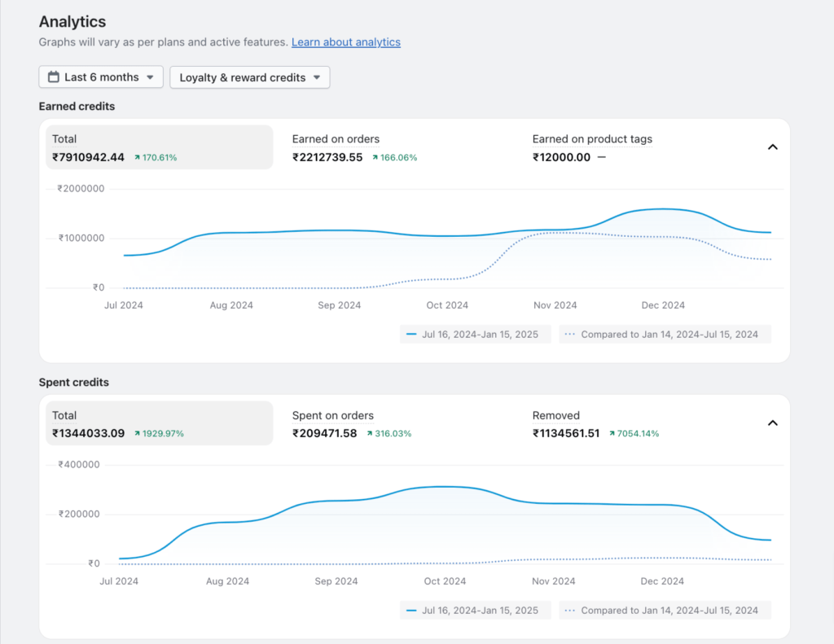Image resolution: width=834 pixels, height=644 pixels.
Task: Click the 1929.97% increase indicator
Action: coord(159,433)
